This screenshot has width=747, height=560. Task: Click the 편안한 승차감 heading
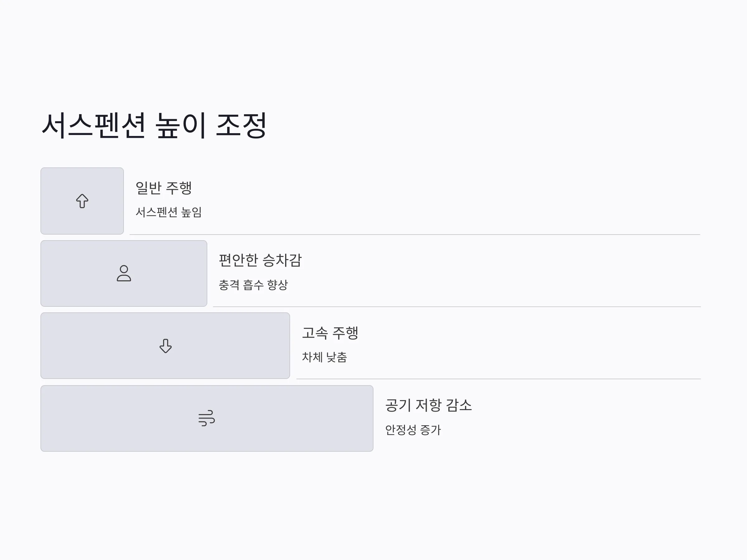(x=260, y=260)
